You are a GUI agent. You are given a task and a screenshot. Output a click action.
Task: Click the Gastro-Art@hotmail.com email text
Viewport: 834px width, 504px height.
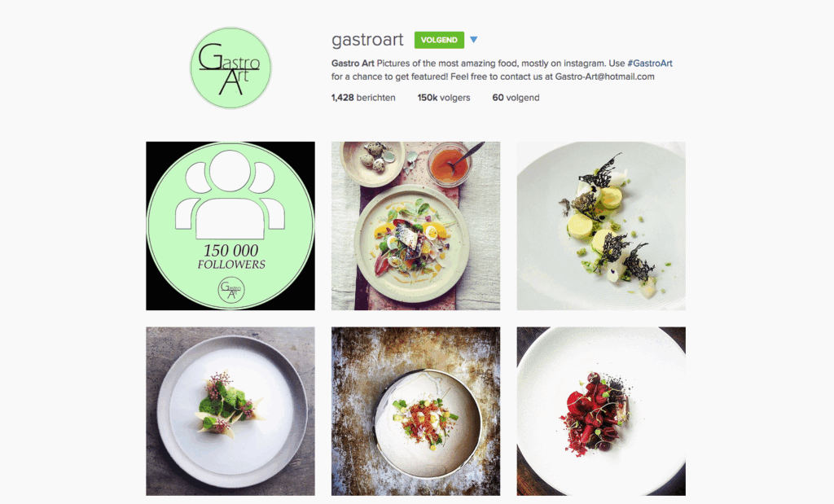[x=605, y=77]
